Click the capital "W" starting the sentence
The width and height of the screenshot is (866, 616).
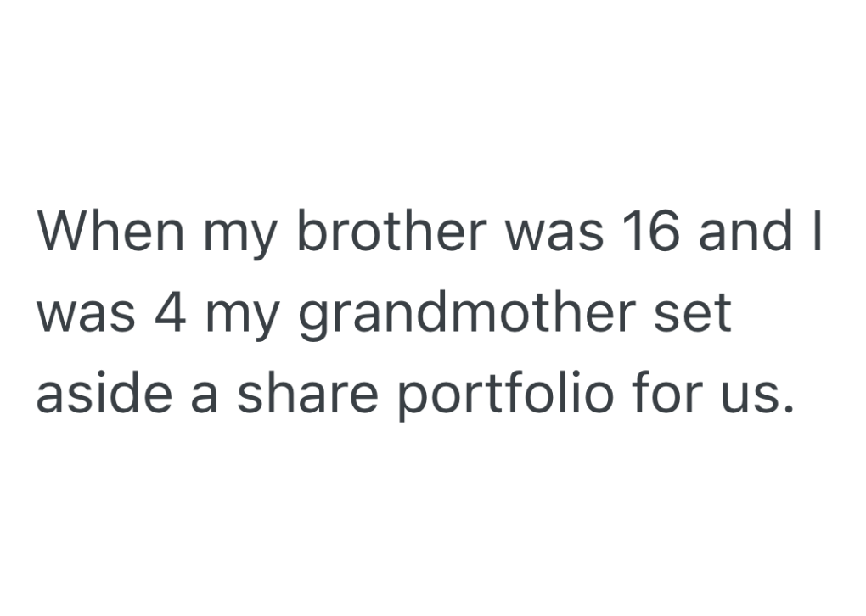point(61,232)
